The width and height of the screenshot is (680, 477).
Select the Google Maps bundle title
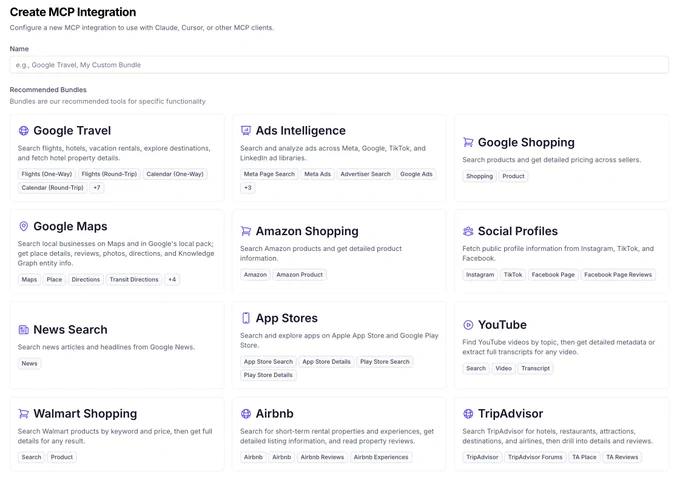pyautogui.click(x=70, y=226)
